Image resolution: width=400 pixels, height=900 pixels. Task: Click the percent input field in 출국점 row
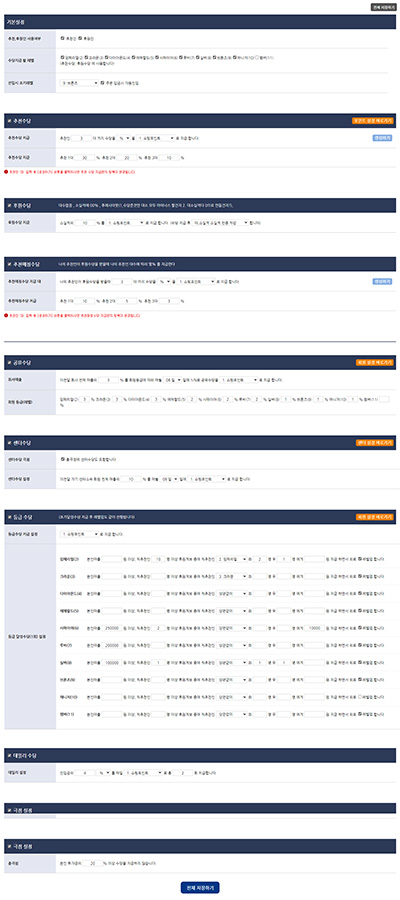coord(94,863)
